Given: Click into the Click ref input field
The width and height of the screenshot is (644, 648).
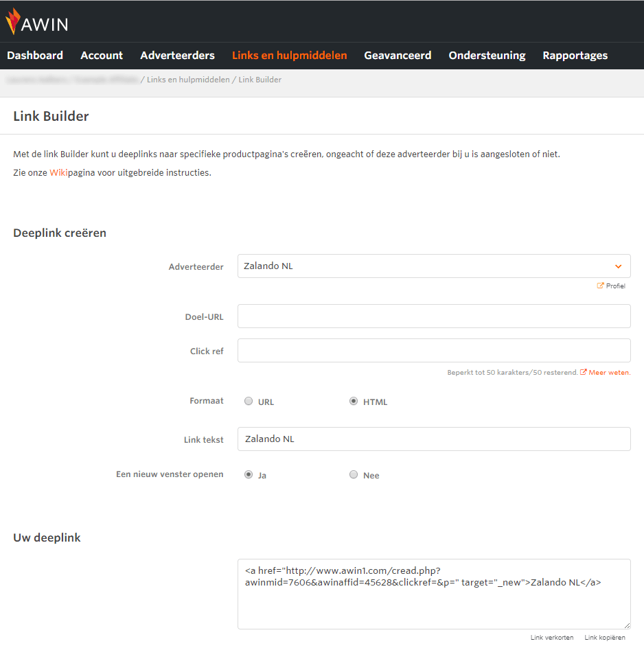Looking at the screenshot, I should [x=434, y=351].
